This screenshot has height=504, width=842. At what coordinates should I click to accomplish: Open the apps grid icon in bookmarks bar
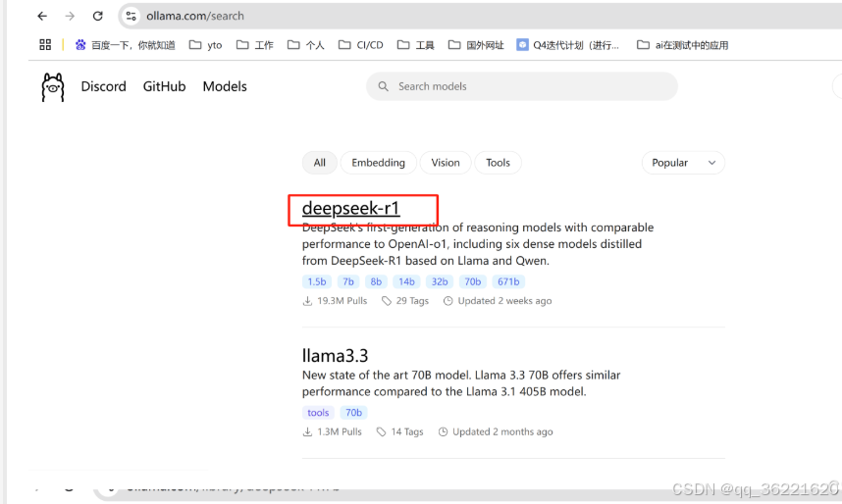coord(45,45)
